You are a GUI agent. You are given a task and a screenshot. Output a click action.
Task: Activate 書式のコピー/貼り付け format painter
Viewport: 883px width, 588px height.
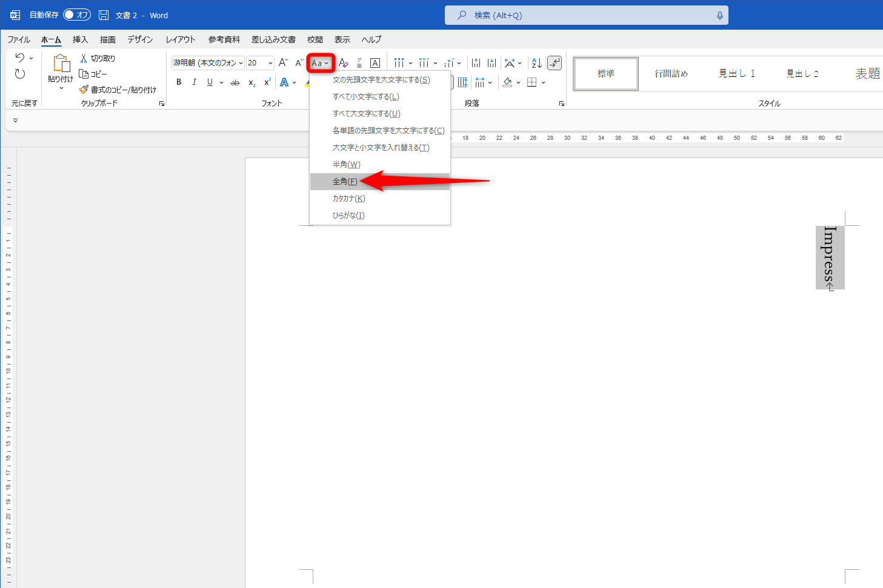[118, 90]
